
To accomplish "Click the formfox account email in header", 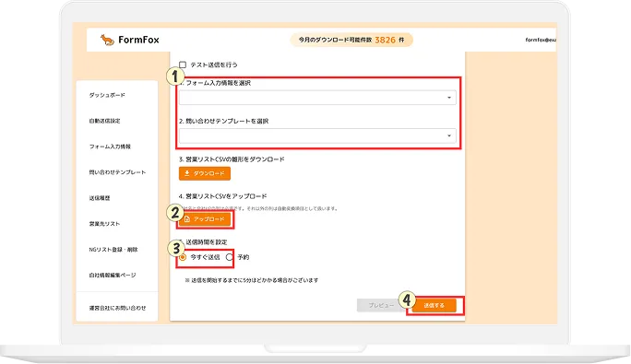I will pos(541,40).
